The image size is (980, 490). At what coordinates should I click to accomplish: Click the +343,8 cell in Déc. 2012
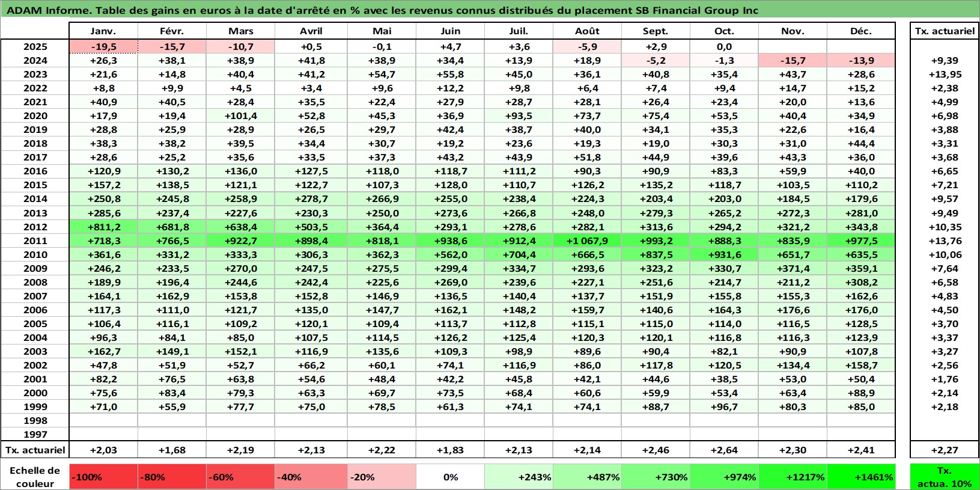pyautogui.click(x=861, y=227)
